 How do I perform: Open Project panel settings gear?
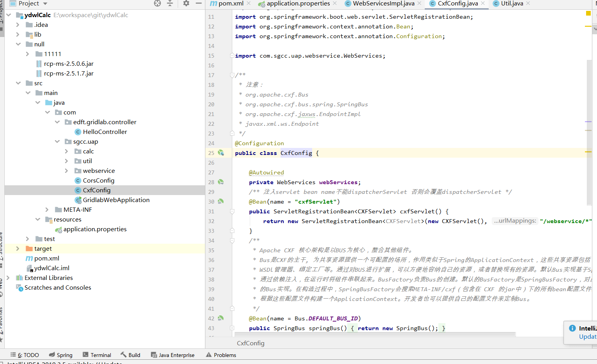(x=186, y=4)
